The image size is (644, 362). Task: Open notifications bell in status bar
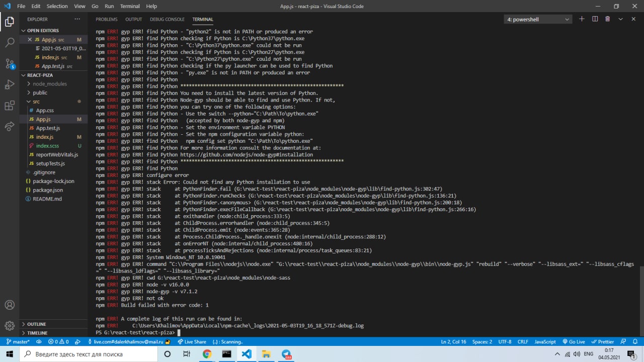635,341
